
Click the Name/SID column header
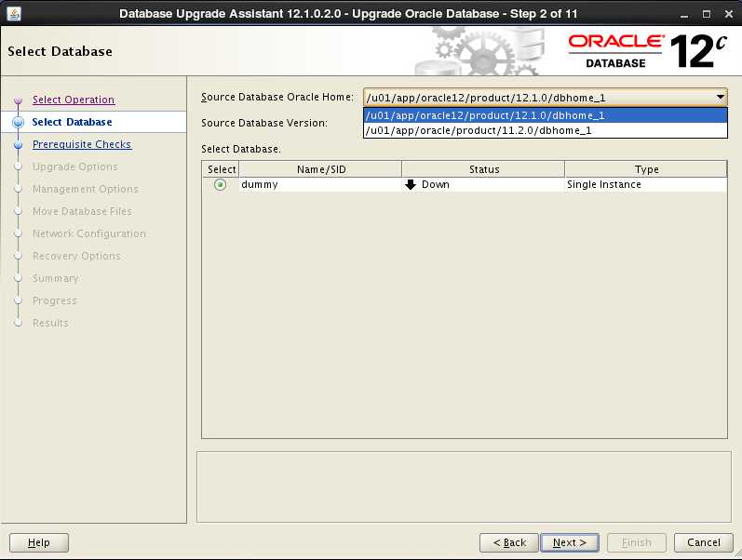(x=321, y=169)
